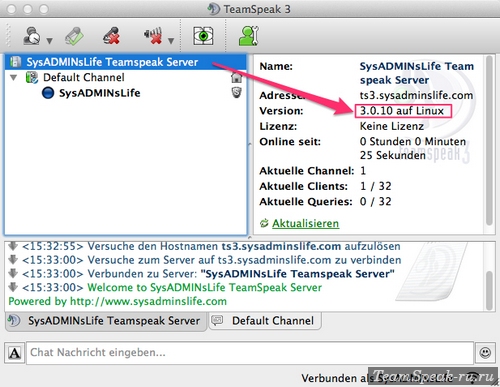
Task: Click log line 'Verbunden zu Server' entry
Action: point(208,274)
